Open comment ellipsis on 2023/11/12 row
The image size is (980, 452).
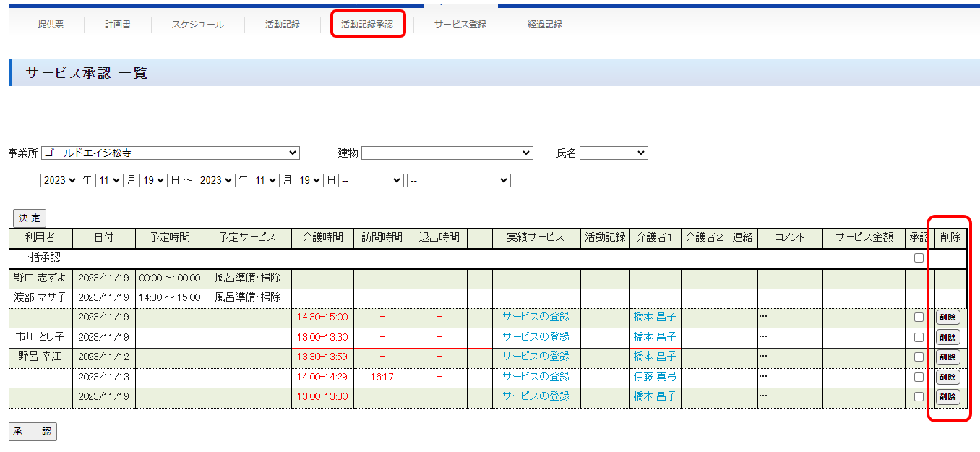(762, 357)
